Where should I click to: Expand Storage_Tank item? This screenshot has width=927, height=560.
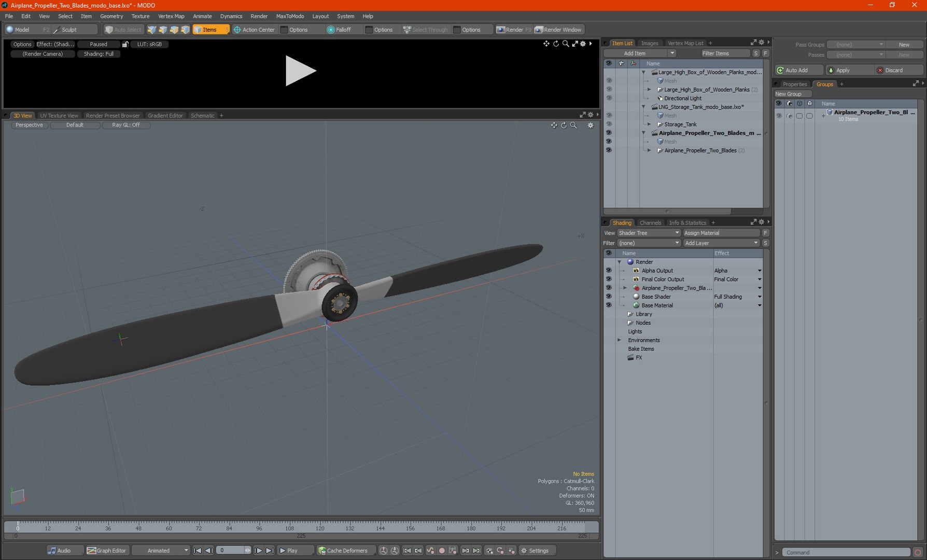coord(649,124)
